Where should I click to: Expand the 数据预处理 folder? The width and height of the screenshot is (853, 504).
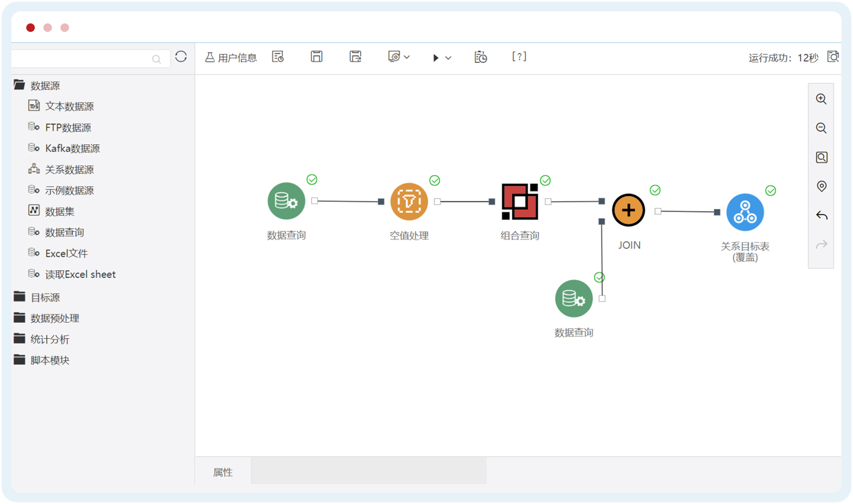19,318
